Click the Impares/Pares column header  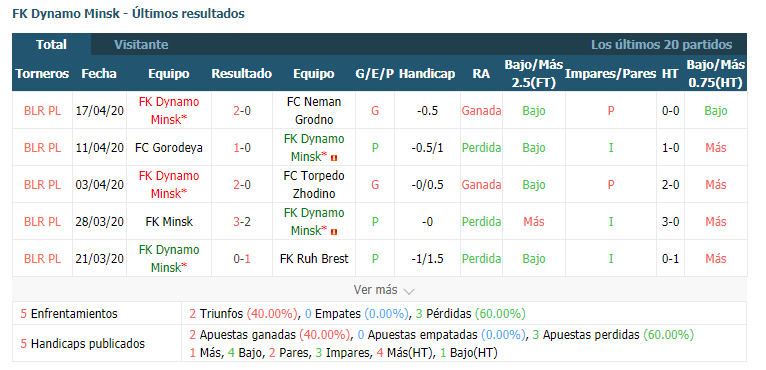611,74
